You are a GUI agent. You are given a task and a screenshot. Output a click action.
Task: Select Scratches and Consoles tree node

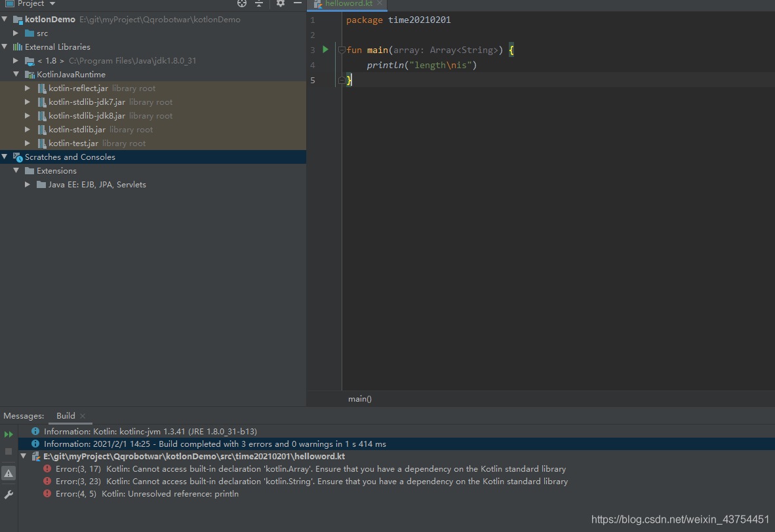70,157
